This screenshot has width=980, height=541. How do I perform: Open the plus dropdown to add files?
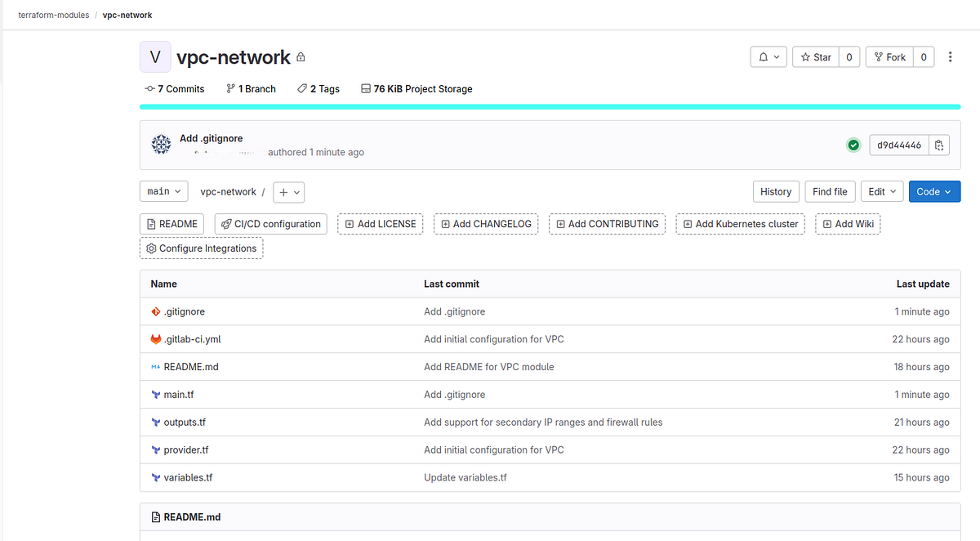(x=288, y=191)
